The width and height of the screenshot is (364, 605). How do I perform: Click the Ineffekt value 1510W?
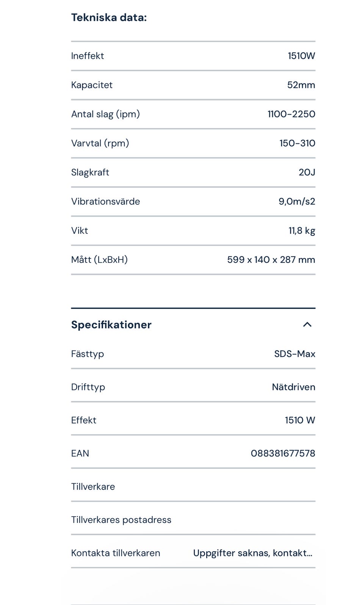(301, 56)
